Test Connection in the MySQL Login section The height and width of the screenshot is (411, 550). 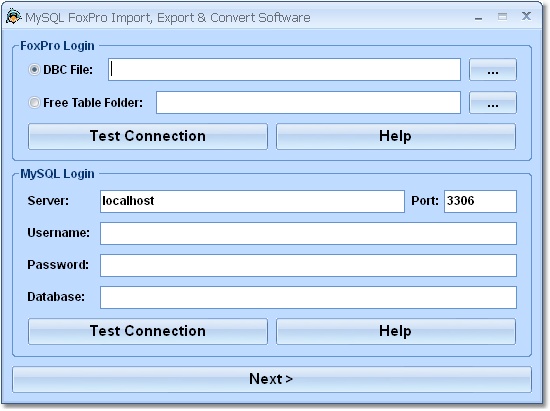(148, 331)
